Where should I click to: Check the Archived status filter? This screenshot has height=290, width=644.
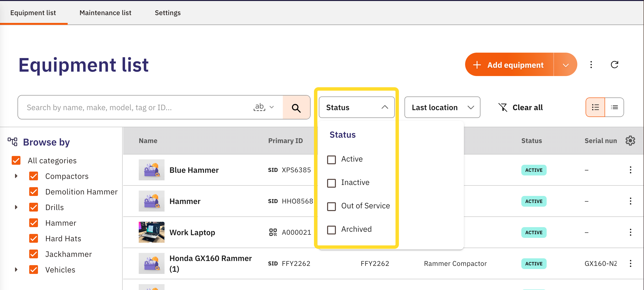tap(331, 230)
